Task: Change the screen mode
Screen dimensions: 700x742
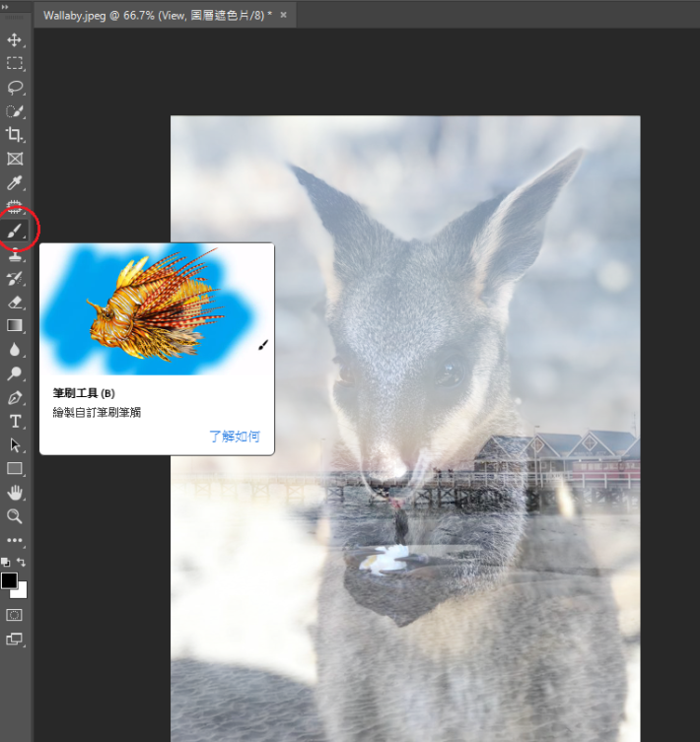Action: click(15, 639)
